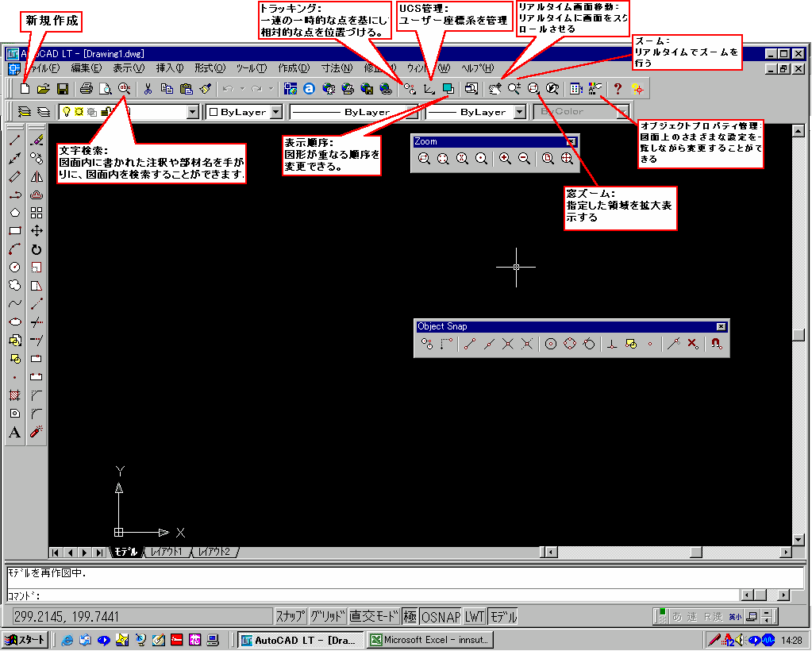The height and width of the screenshot is (651, 812).
Task: Click the Find text search icon
Action: (124, 89)
